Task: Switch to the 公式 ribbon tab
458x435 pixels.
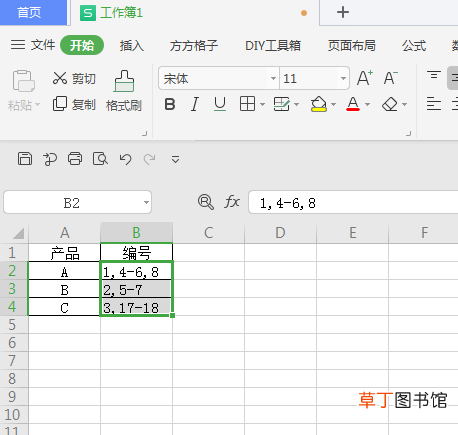Action: click(414, 46)
